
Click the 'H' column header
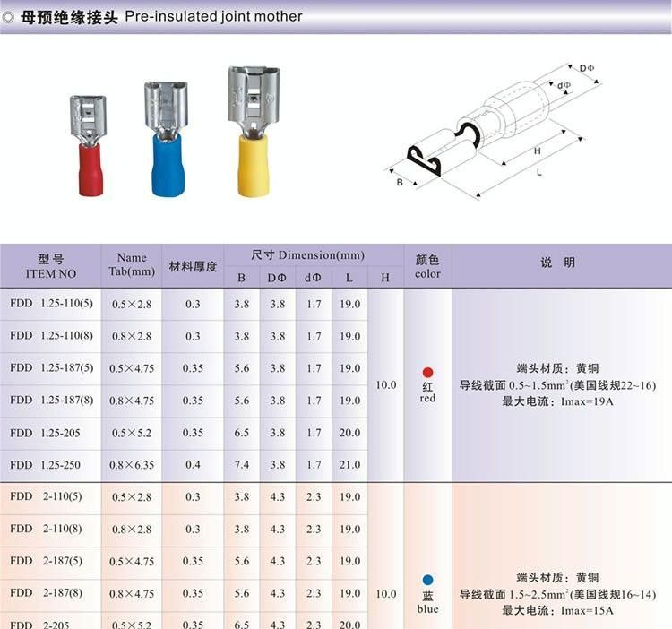point(385,278)
